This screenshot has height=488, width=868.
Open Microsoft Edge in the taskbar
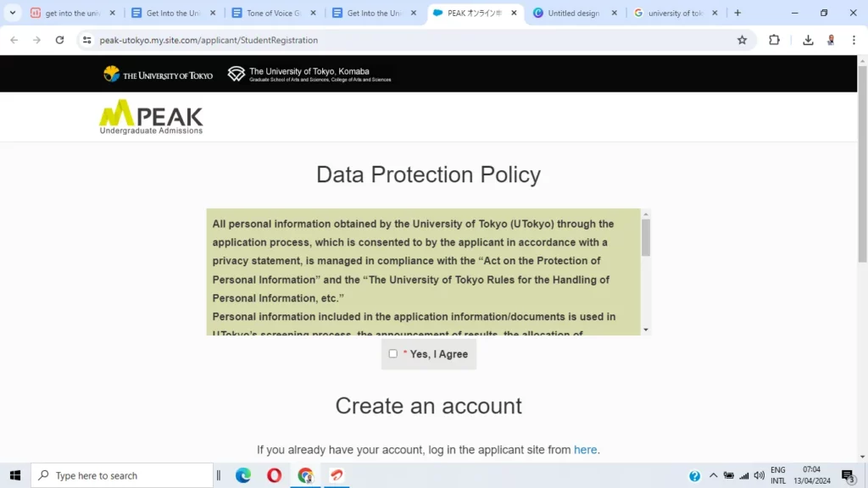tap(243, 475)
